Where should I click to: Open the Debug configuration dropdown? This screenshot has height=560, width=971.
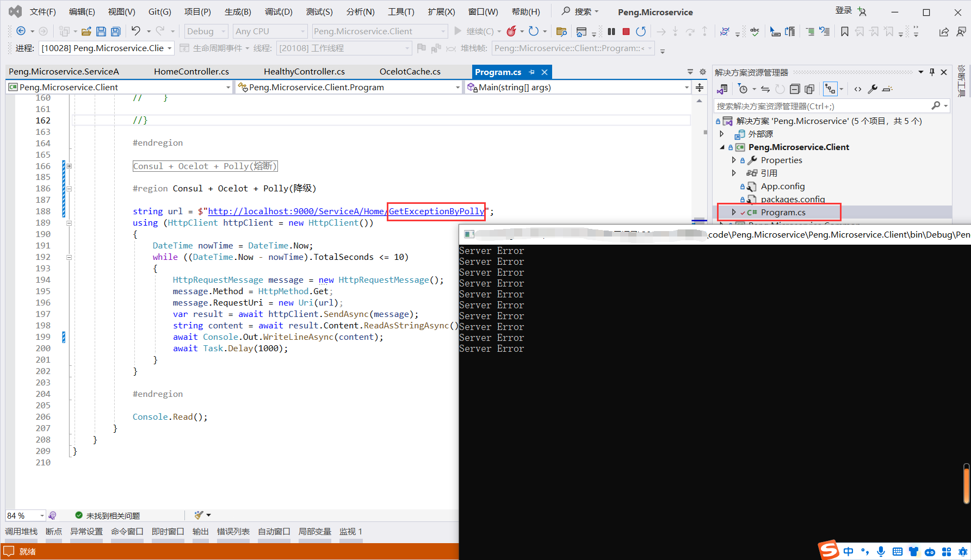206,32
